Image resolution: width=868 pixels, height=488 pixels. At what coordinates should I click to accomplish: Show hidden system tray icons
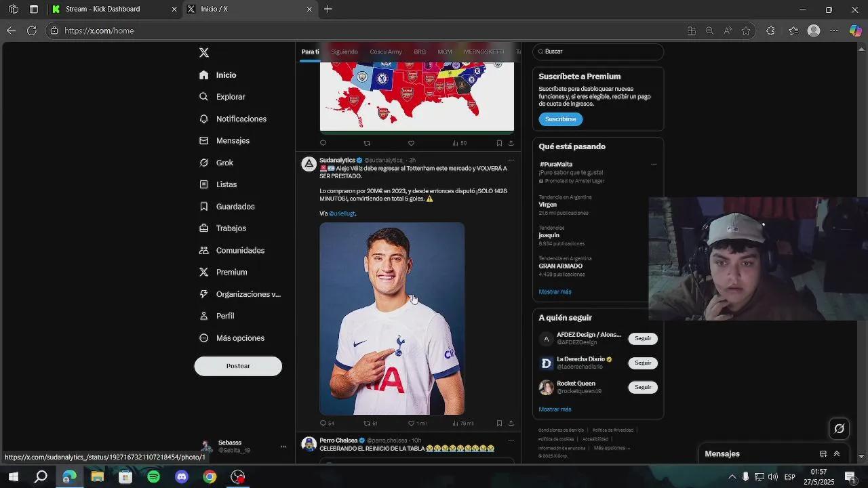(732, 476)
